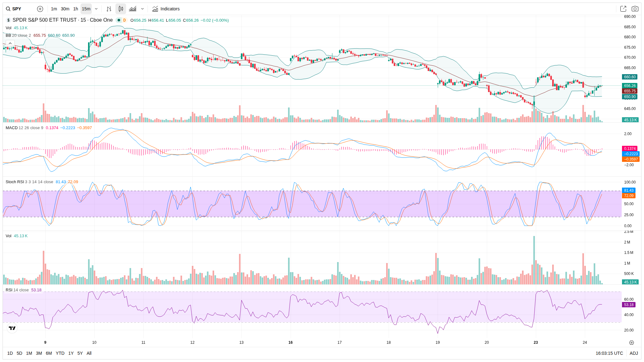Select the Candles chart style icon
Screen dimensions: 644x362
point(121,9)
